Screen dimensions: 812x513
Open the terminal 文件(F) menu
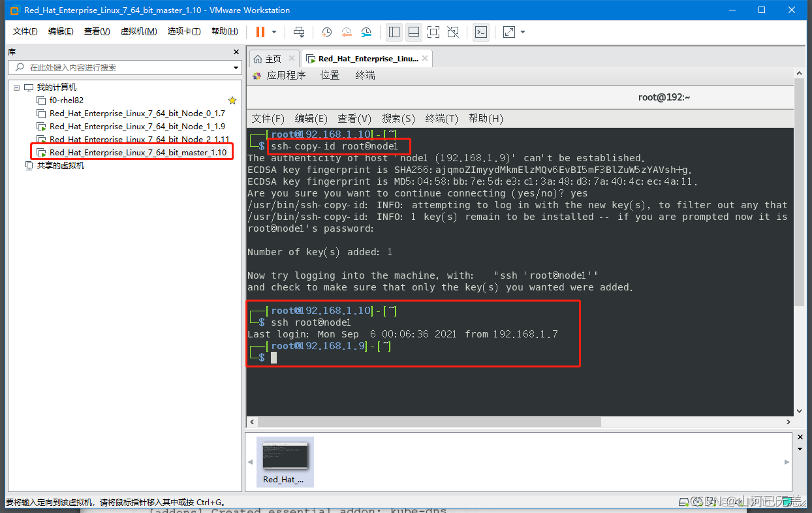coord(268,119)
